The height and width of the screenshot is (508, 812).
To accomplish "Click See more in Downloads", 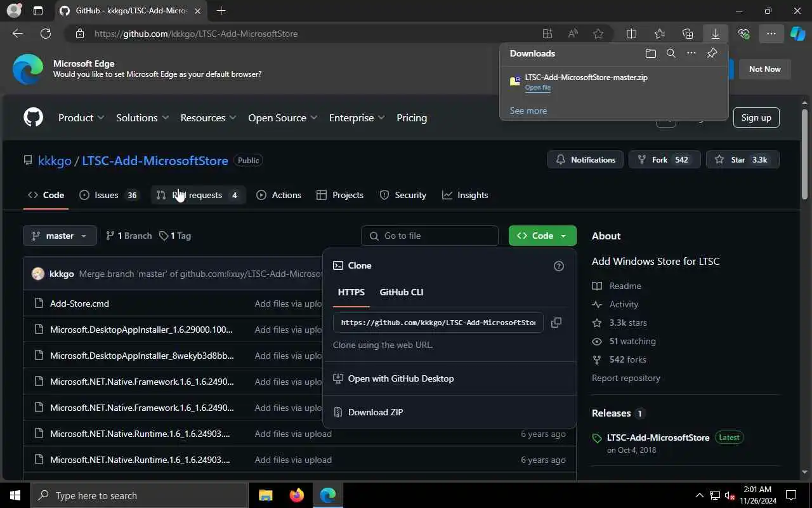I will [x=528, y=110].
